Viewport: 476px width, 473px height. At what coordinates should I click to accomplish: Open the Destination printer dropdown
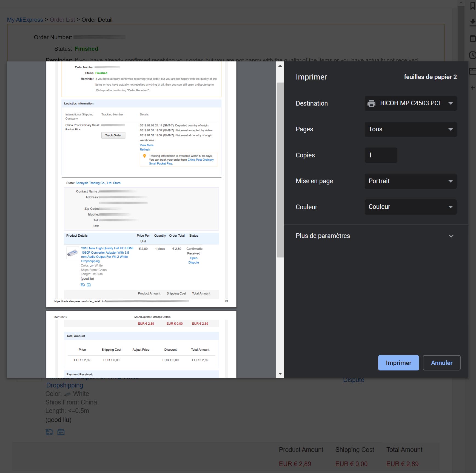[410, 103]
